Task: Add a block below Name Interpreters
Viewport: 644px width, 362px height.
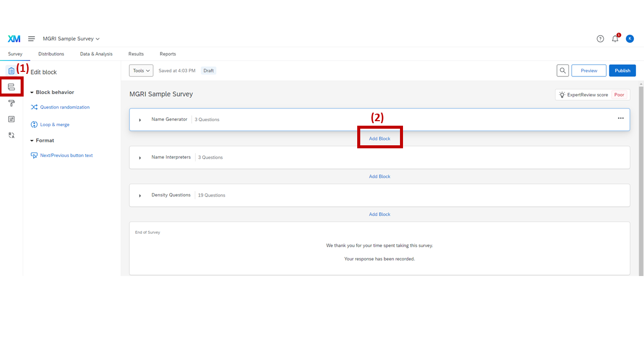Action: (x=379, y=176)
